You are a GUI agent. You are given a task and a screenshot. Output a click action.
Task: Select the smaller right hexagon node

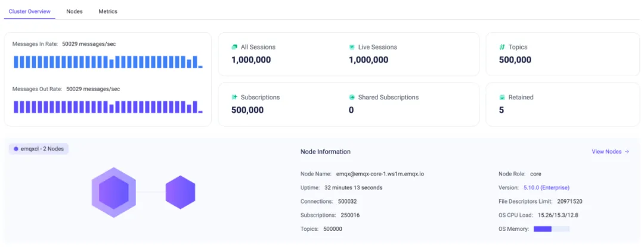(x=180, y=192)
